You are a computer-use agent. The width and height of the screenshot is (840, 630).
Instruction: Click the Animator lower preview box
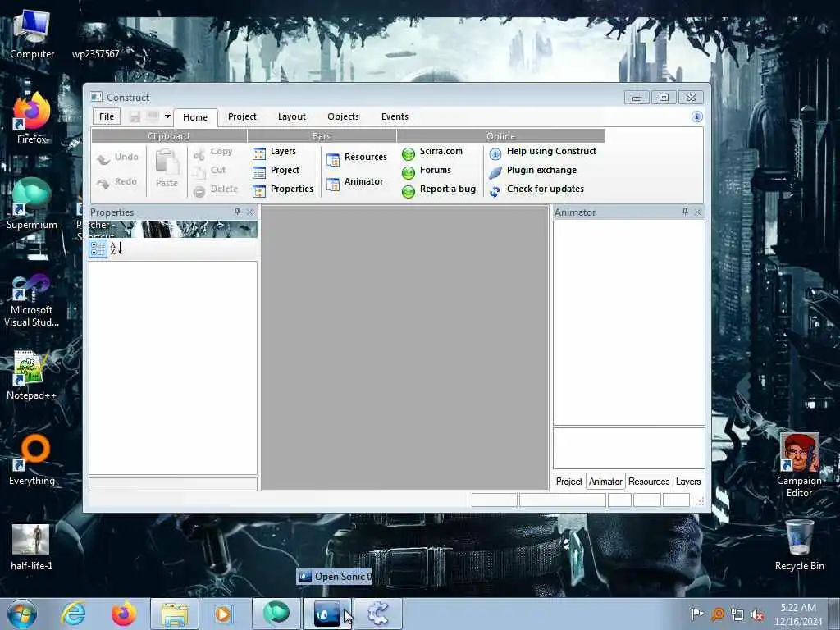coord(629,449)
